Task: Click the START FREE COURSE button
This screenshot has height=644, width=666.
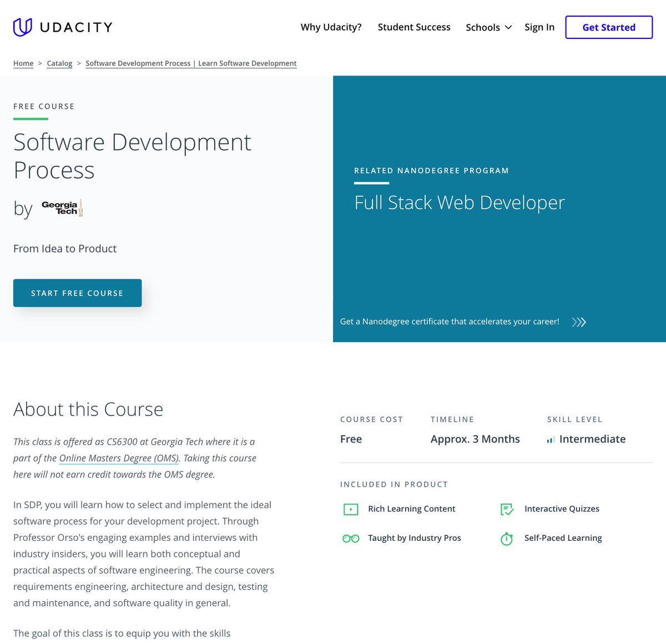Action: (77, 293)
